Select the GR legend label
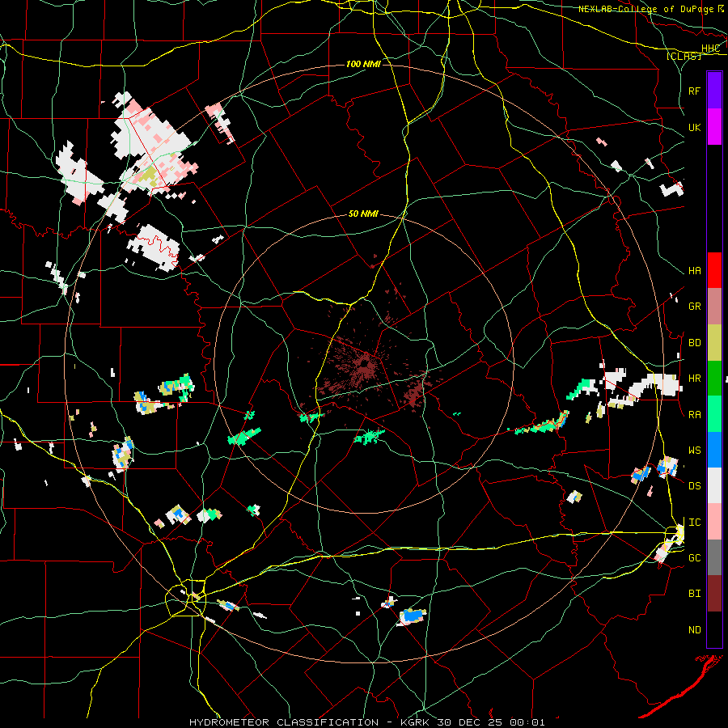The height and width of the screenshot is (728, 728). point(694,307)
